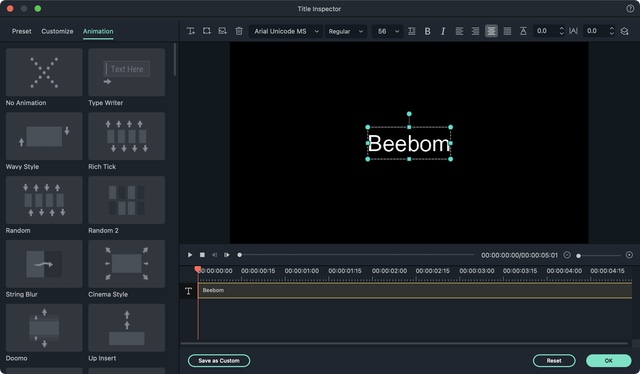640x374 pixels.
Task: Select the Random 2 animation
Action: (127, 200)
